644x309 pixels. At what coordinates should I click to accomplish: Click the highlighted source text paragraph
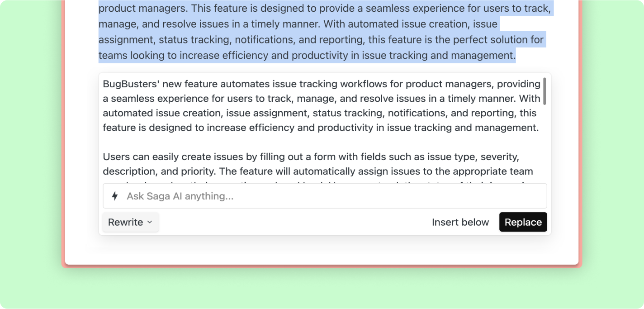pos(317,32)
